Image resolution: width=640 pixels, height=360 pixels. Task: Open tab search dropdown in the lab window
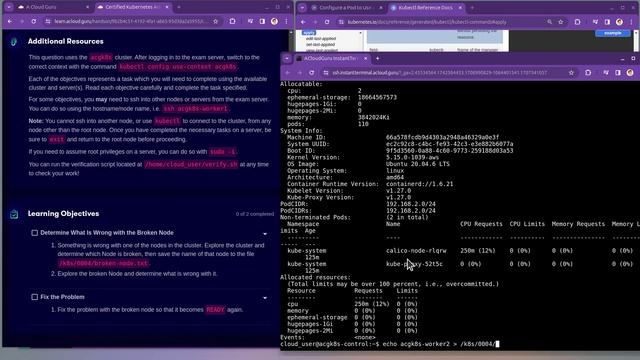coord(9,7)
